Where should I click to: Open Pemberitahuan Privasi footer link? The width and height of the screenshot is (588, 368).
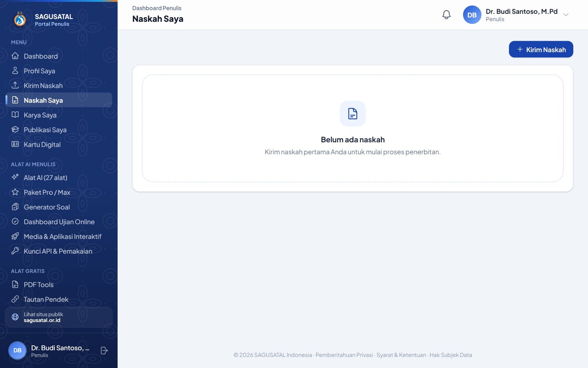[344, 355]
